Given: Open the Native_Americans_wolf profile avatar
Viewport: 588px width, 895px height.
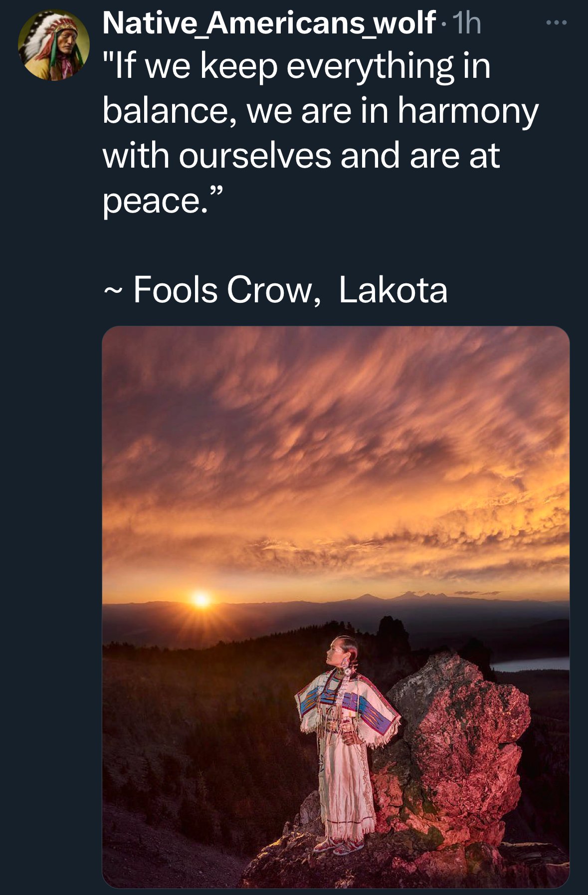Looking at the screenshot, I should coord(54,45).
